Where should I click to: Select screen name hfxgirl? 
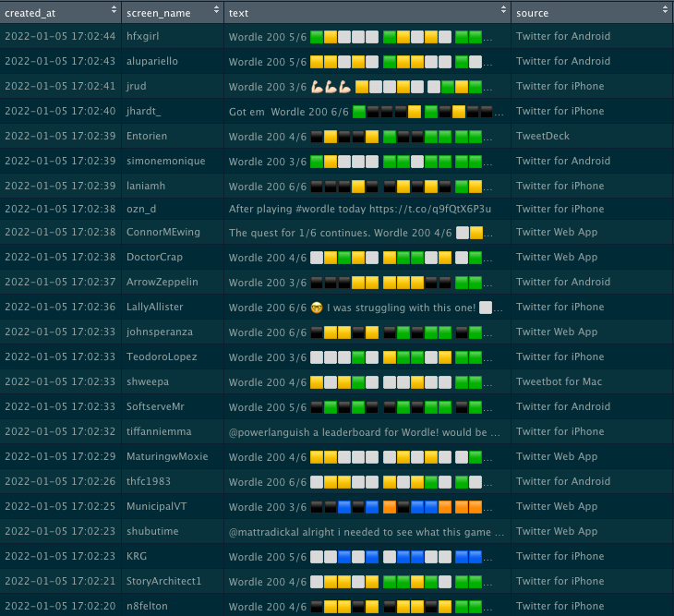pos(143,36)
